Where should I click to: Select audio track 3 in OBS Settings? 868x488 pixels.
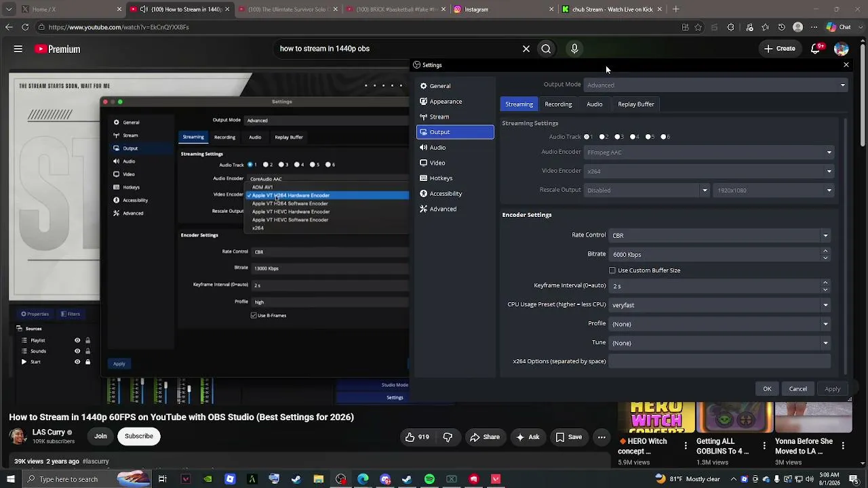[x=618, y=137]
